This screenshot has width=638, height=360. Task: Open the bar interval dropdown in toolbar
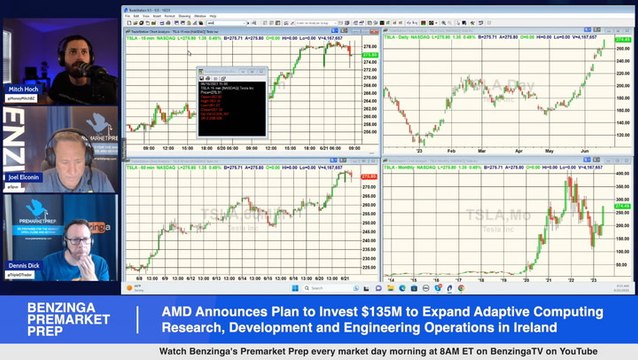click(317, 23)
